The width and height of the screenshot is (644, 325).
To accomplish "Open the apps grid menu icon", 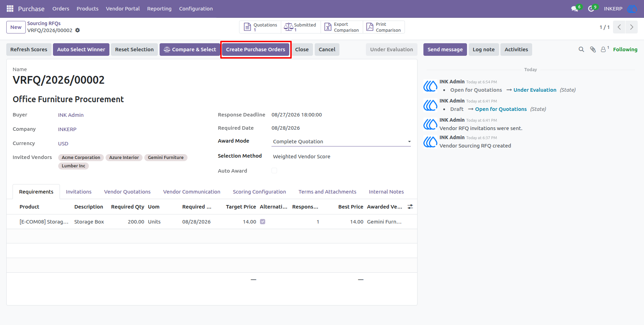I will pyautogui.click(x=10, y=9).
